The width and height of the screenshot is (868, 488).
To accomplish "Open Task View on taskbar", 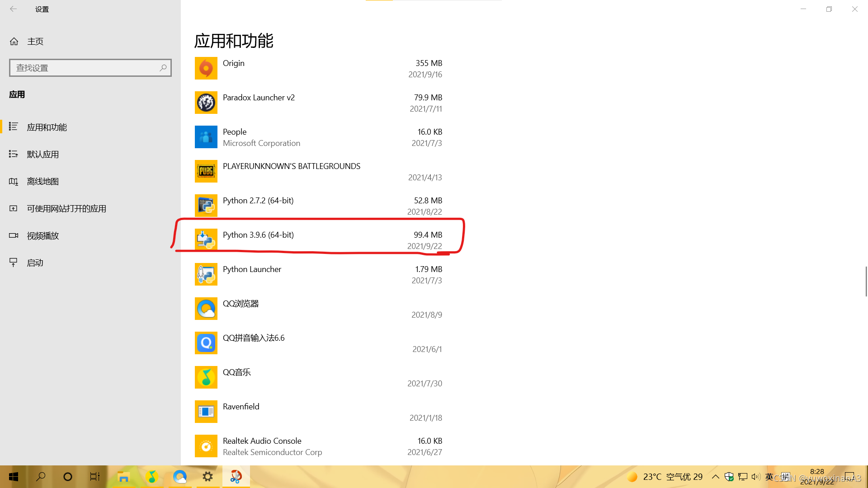I will pyautogui.click(x=95, y=477).
